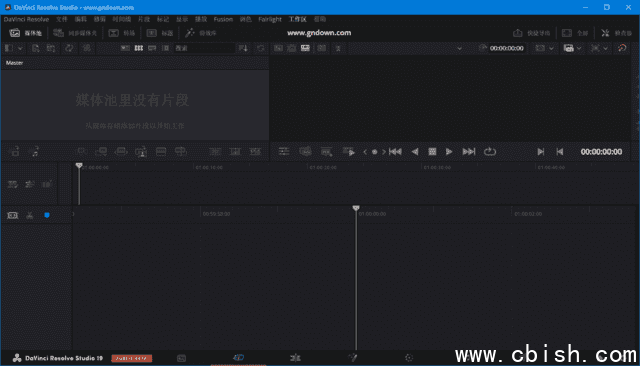Click the Cut transition icon
The height and width of the screenshot is (366, 640).
tap(215, 152)
